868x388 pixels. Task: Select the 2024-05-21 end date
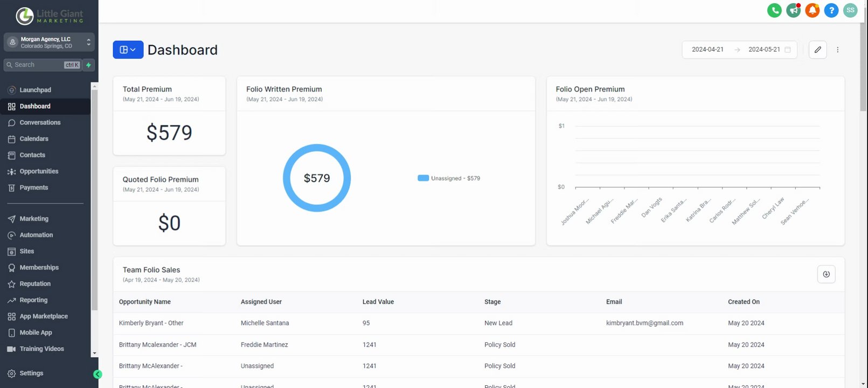pyautogui.click(x=764, y=50)
